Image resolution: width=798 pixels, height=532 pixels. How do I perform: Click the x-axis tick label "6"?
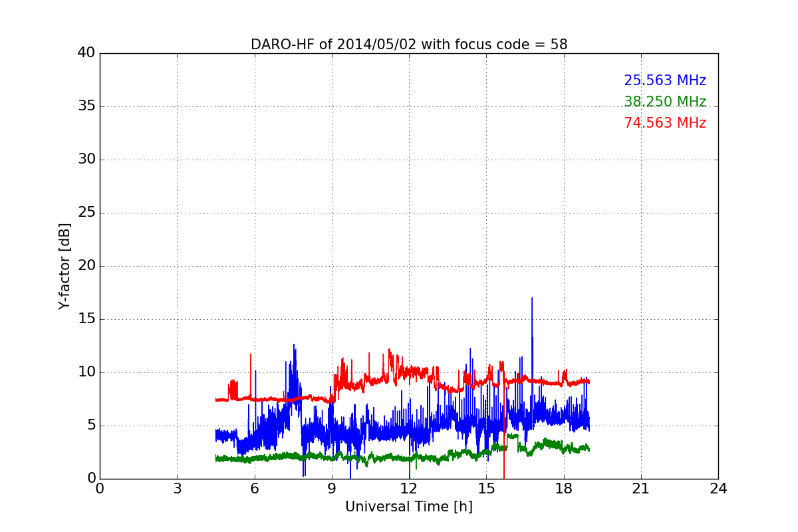point(254,488)
